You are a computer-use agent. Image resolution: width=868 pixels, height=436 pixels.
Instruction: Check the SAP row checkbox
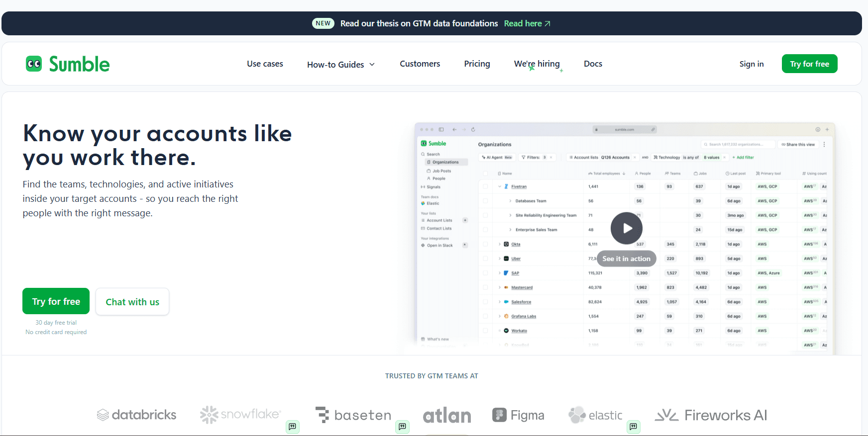coord(485,273)
